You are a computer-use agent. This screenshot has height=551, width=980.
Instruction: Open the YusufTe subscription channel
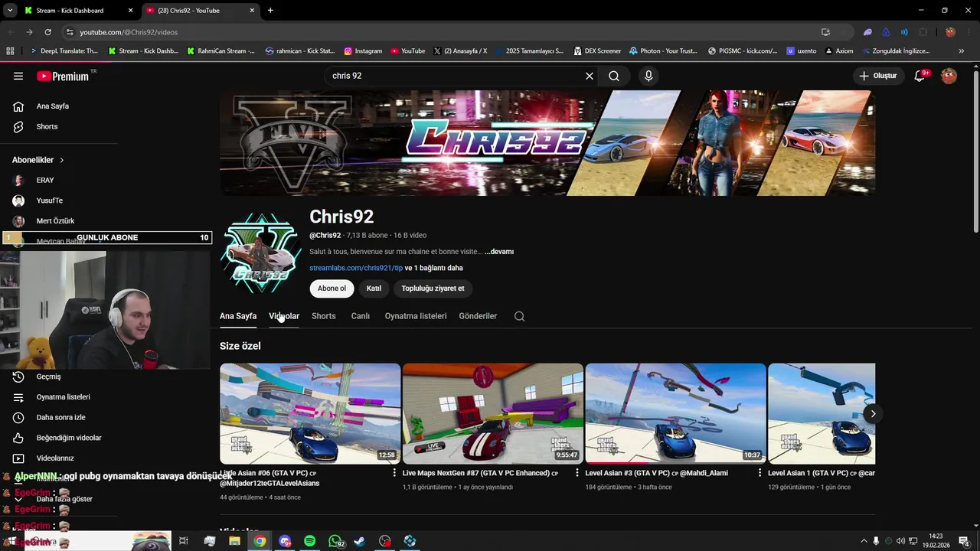click(x=49, y=201)
